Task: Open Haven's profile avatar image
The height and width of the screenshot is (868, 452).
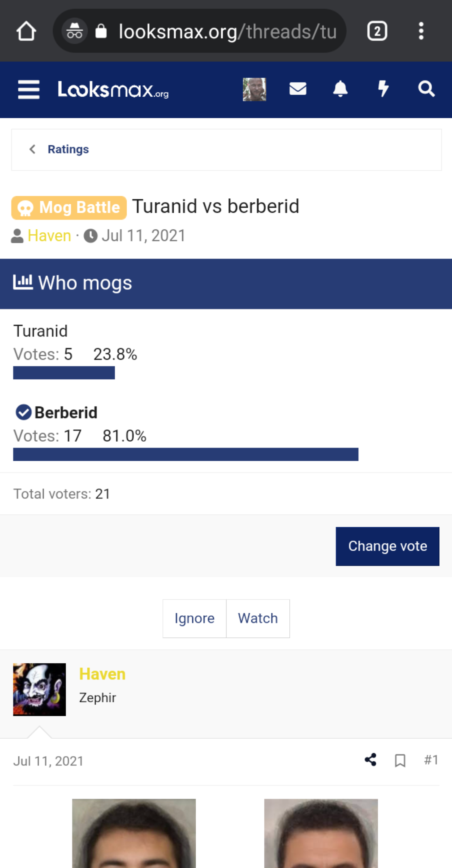Action: point(39,690)
